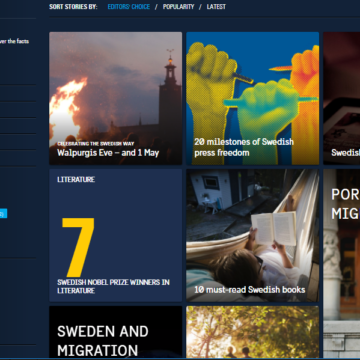The image size is (360, 360).
Task: Open 20 milestones of Swedish press freedom
Action: click(244, 147)
